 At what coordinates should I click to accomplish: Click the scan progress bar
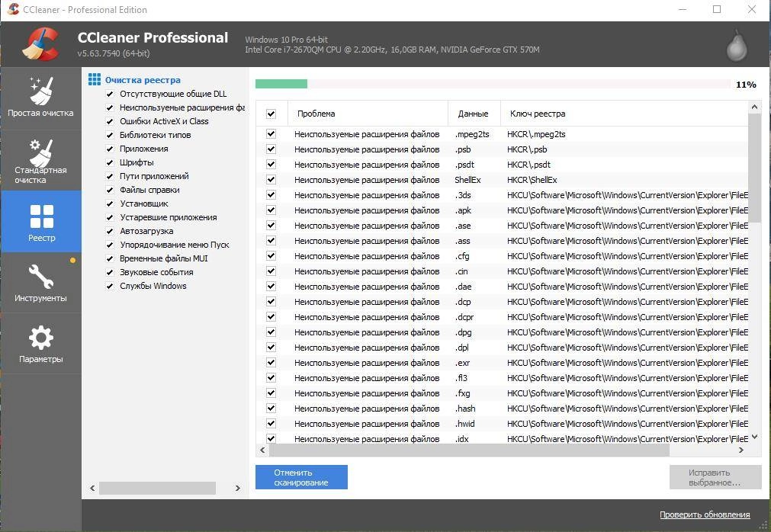click(x=493, y=84)
